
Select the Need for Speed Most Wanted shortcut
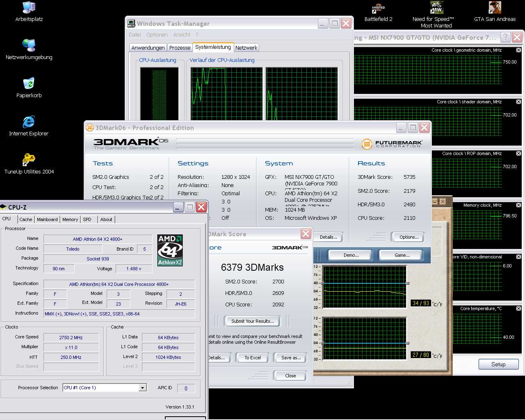pos(436,15)
